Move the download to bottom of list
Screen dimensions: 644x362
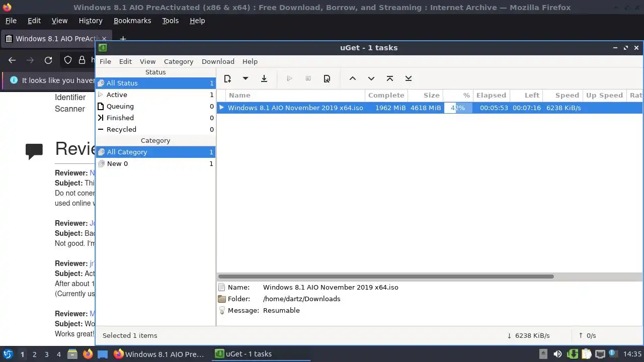coord(409,78)
